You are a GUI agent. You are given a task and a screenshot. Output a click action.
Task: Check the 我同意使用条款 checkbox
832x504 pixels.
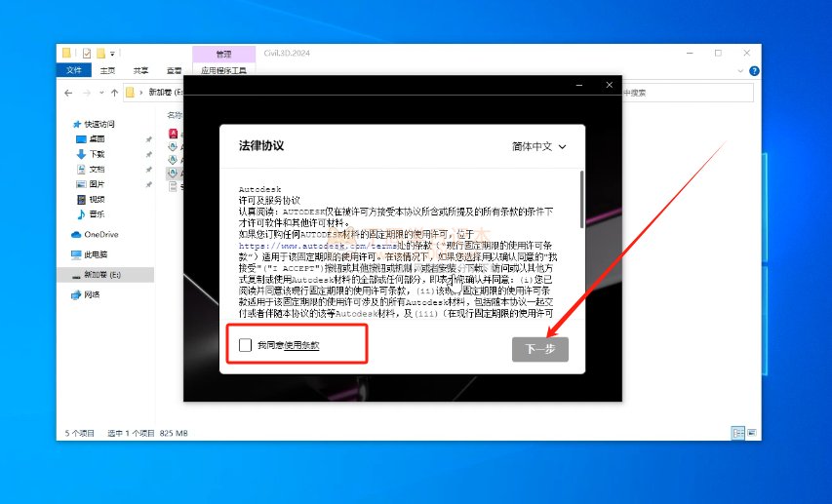point(245,345)
